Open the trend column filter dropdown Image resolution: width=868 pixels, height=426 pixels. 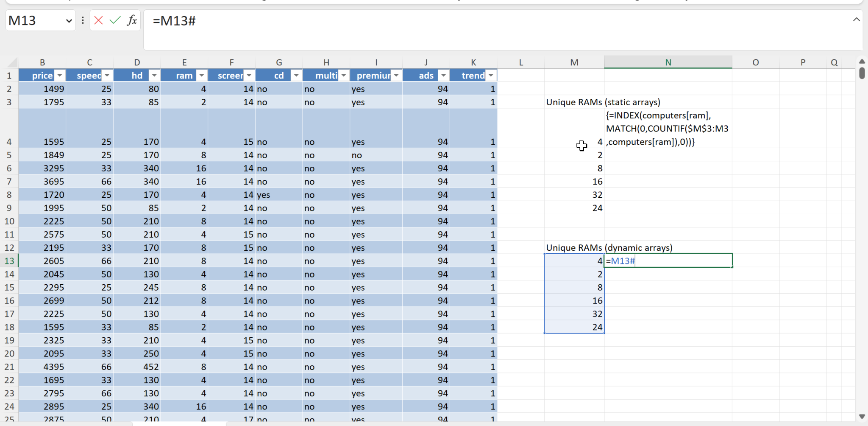[x=491, y=76]
